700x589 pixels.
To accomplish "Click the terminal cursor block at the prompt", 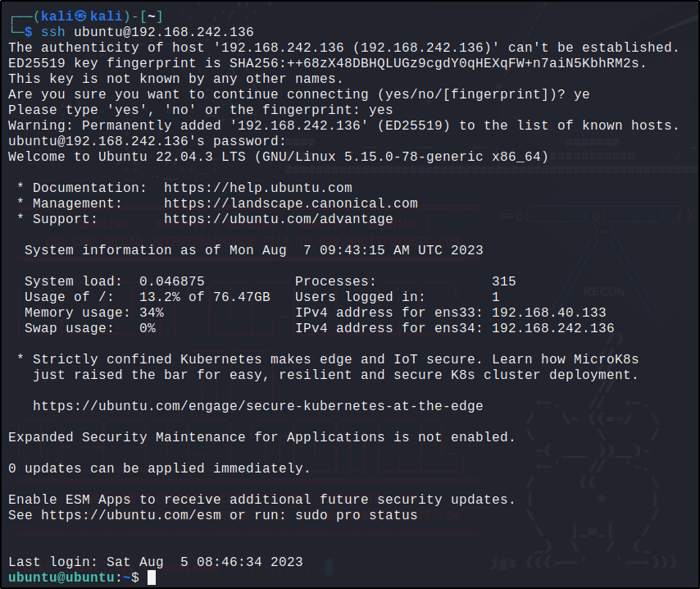I will (x=151, y=578).
